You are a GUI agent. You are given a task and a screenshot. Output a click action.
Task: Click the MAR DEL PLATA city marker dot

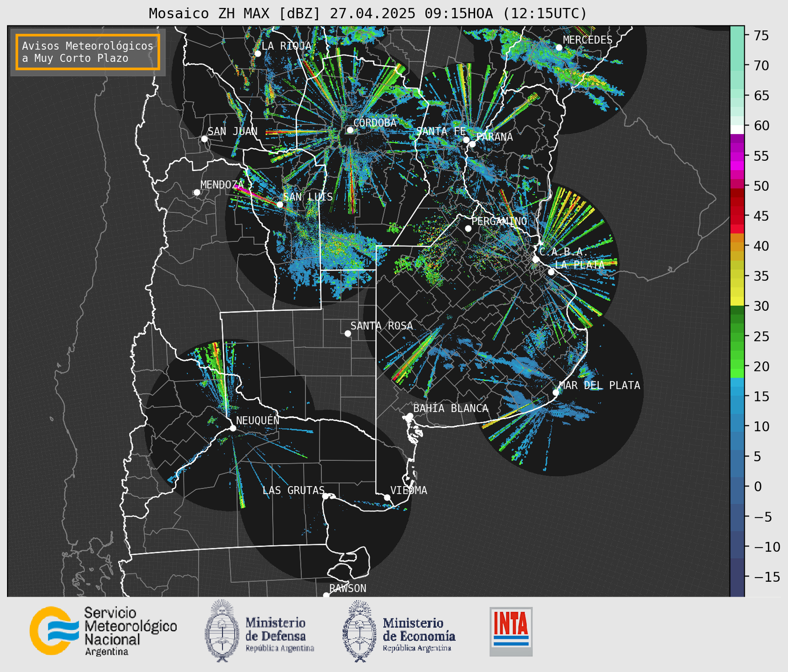(556, 393)
